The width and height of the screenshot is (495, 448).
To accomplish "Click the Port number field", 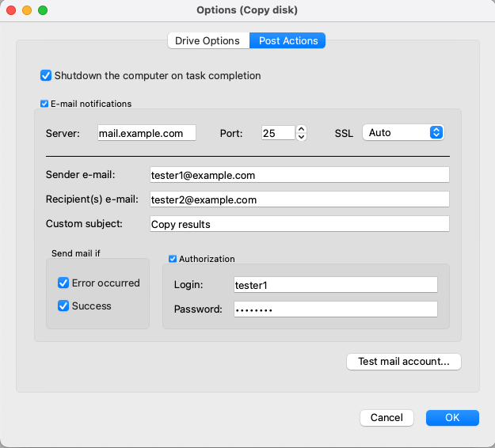I will tap(278, 133).
